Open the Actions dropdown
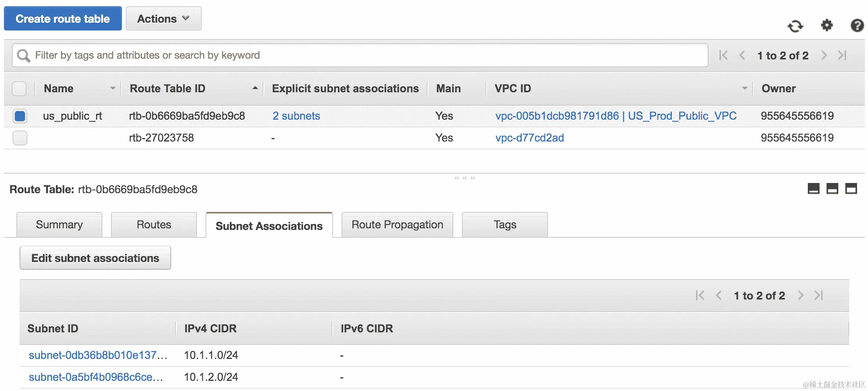The width and height of the screenshot is (868, 391). (163, 19)
